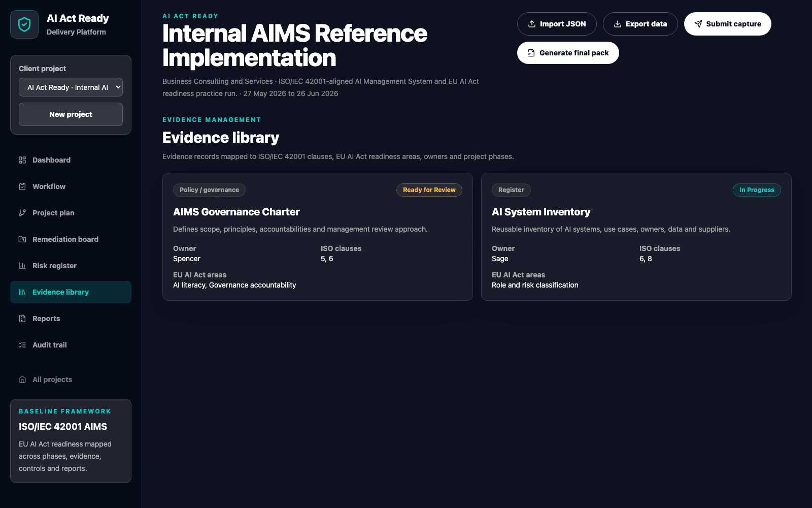The image size is (812, 508).
Task: Click the Project plan branch icon
Action: (22, 213)
